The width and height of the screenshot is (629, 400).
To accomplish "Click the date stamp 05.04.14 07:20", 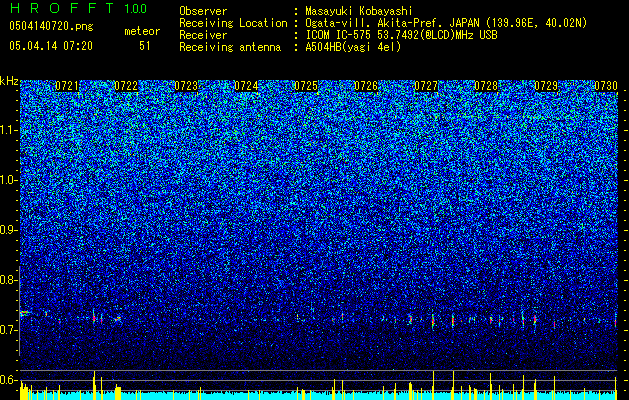I will (x=51, y=46).
